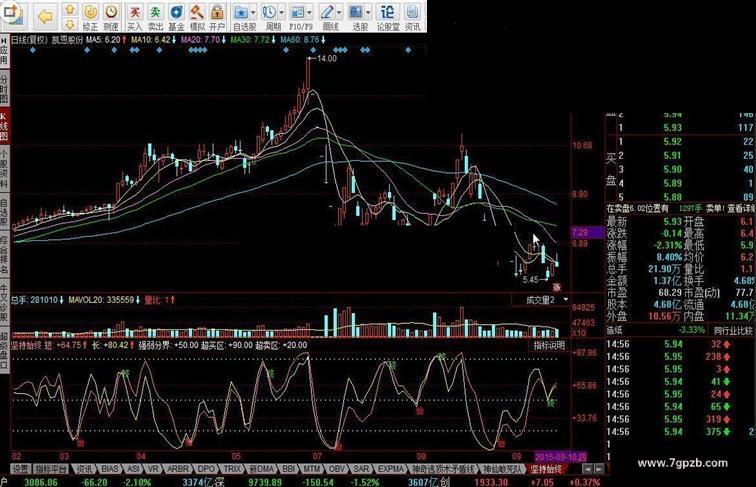Select the BBI indicator tab
Image resolution: width=756 pixels, height=487 pixels.
pyautogui.click(x=288, y=469)
